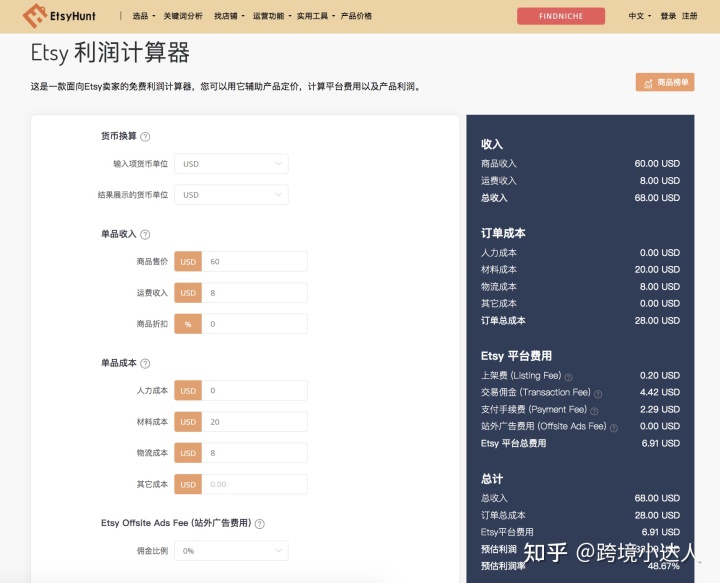The width and height of the screenshot is (720, 583).
Task: Open the 佣金比例 0% dropdown
Action: pos(231,550)
